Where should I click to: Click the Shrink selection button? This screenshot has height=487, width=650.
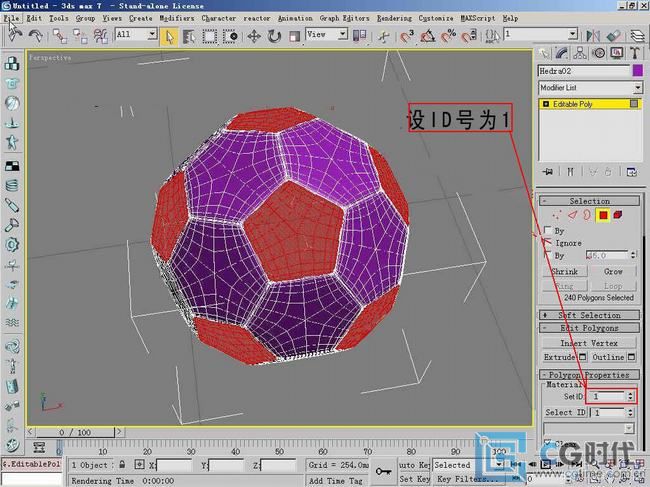pos(565,271)
